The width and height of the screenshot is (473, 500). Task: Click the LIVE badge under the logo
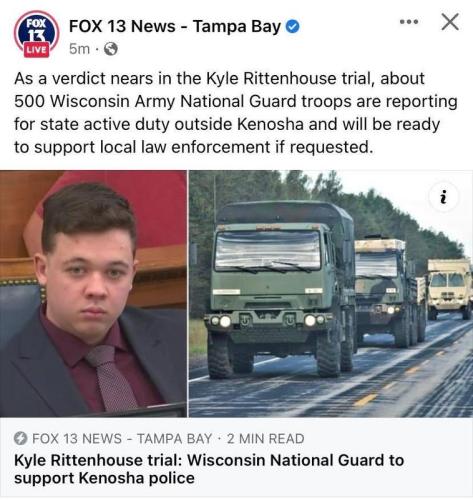[36, 50]
